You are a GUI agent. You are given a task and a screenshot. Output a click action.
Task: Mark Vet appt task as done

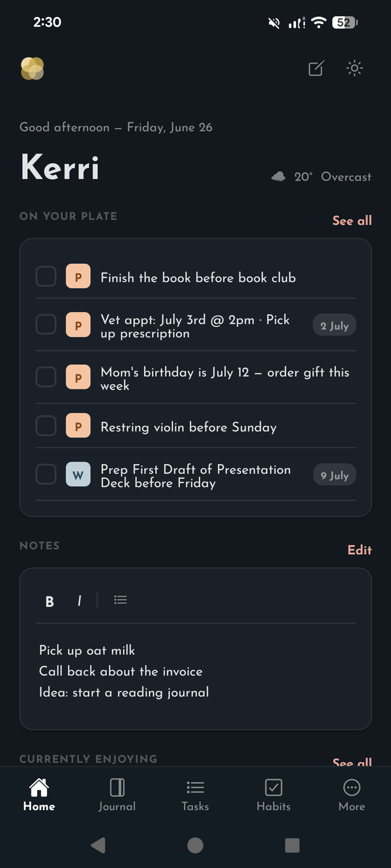pyautogui.click(x=46, y=324)
